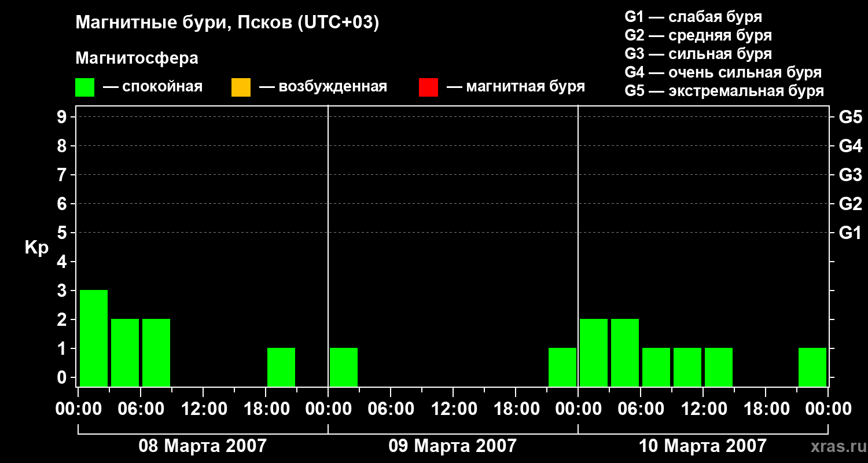Select the line G5 — экстремальная буря
This screenshot has height=463, width=868.
click(724, 91)
